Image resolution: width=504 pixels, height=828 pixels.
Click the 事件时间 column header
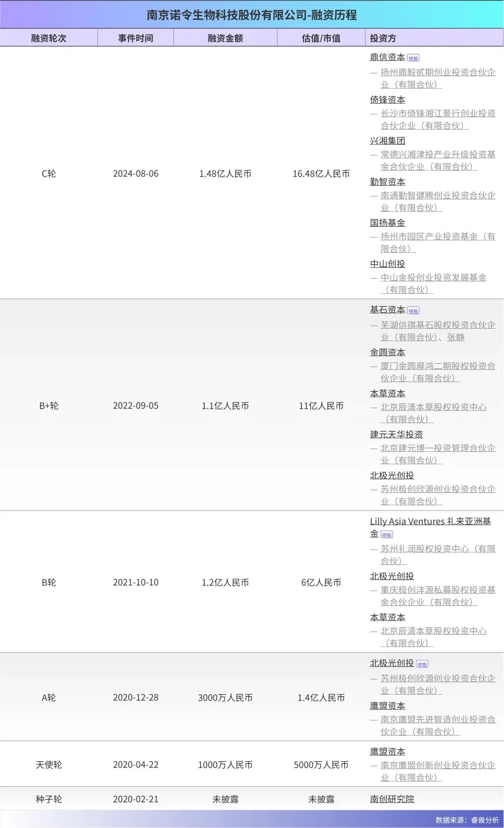click(x=135, y=38)
